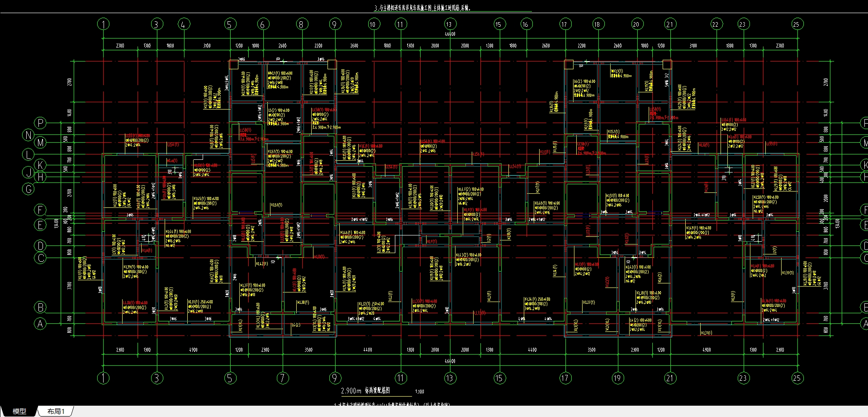Image resolution: width=868 pixels, height=417 pixels.
Task: Select left axis bubble K
Action: 41,165
